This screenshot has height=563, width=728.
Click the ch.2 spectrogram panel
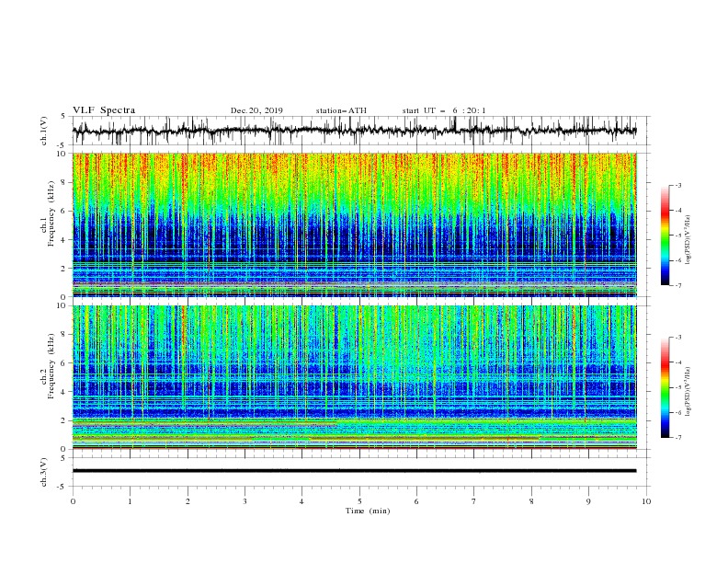click(355, 377)
